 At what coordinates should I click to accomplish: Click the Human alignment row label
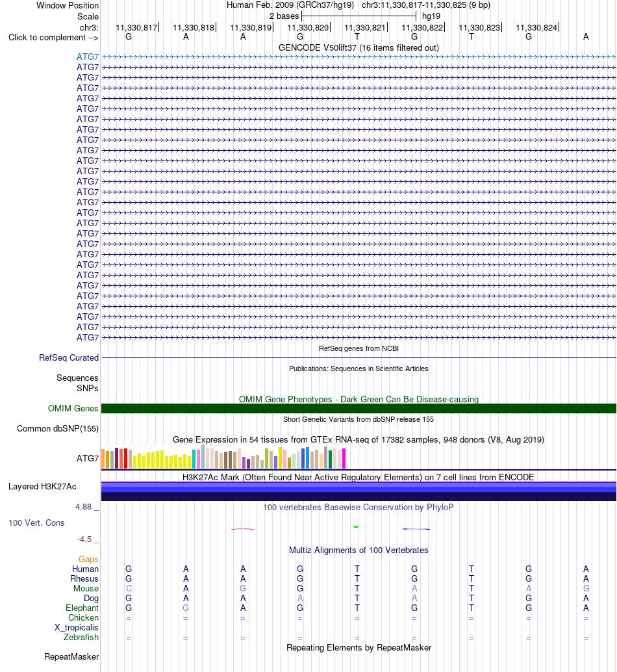click(85, 569)
